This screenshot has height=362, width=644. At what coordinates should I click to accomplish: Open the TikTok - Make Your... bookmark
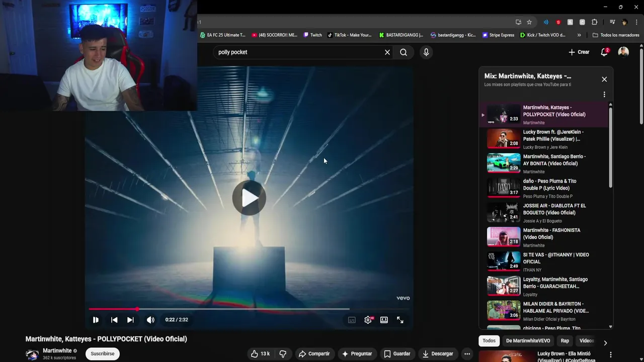(349, 35)
